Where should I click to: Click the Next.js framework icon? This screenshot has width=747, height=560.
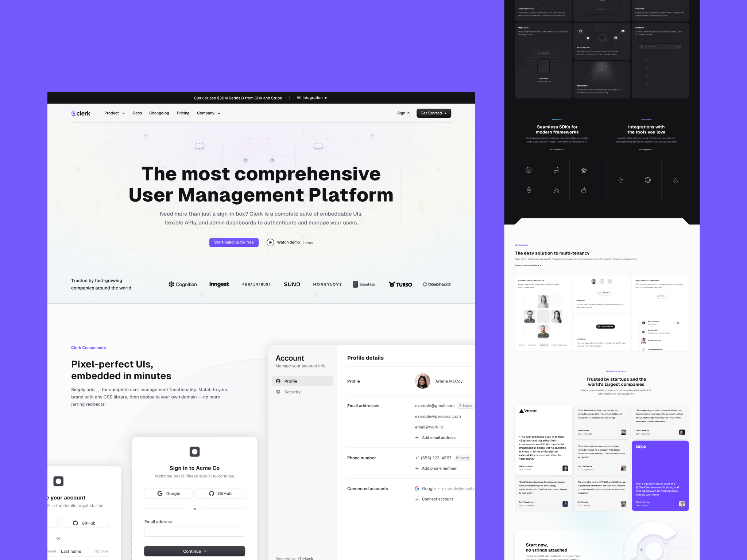click(529, 170)
